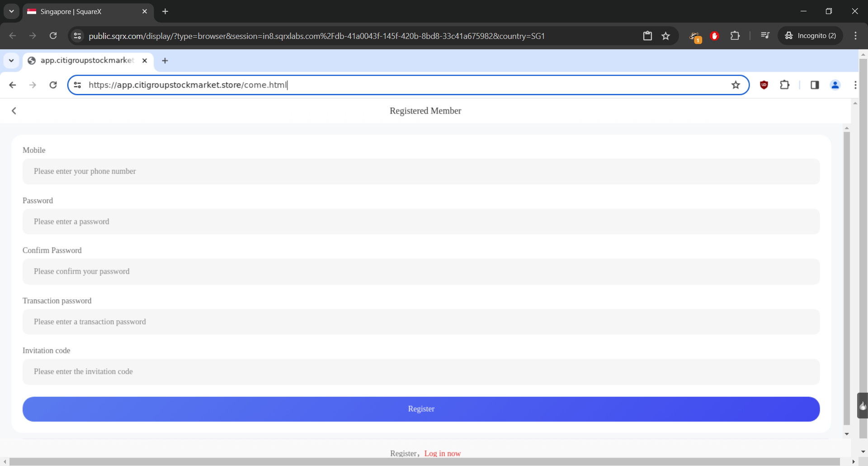
Task: Expand the inner browser tab list dropdown
Action: click(x=11, y=61)
